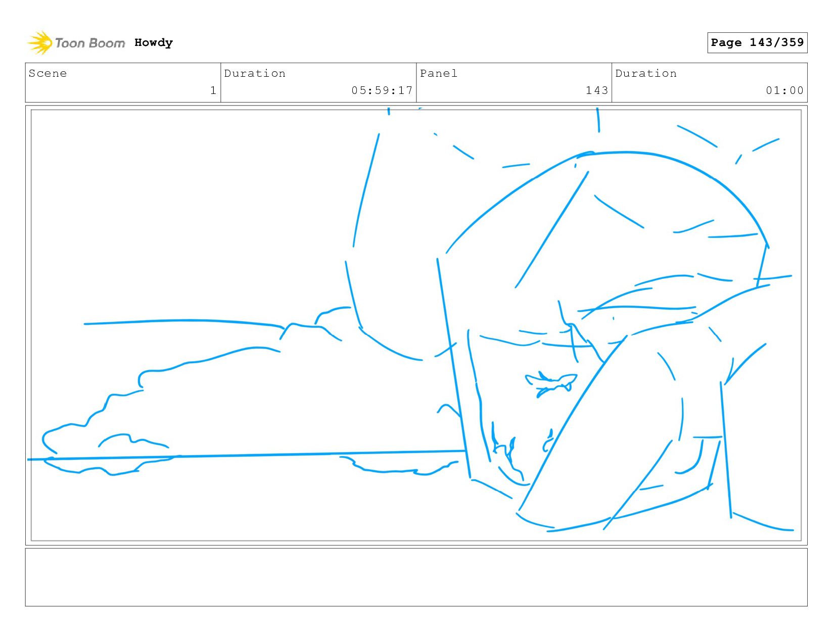Click the 'Panel' header label
This screenshot has height=644, width=834.
tap(439, 73)
